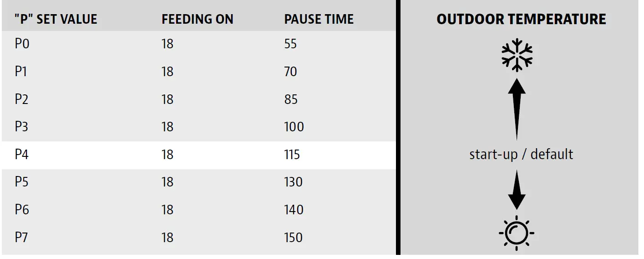This screenshot has height=259, width=644.
Task: Click the start-up / default label
Action: [521, 154]
